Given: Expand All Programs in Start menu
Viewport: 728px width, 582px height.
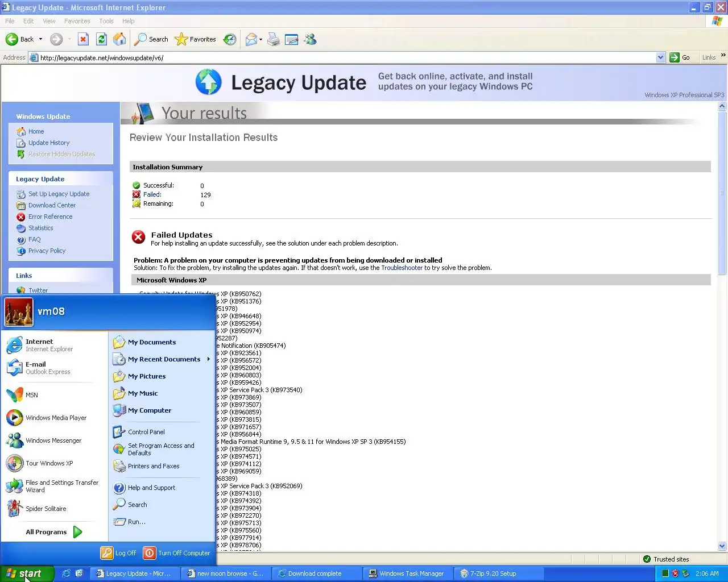Looking at the screenshot, I should pyautogui.click(x=55, y=532).
